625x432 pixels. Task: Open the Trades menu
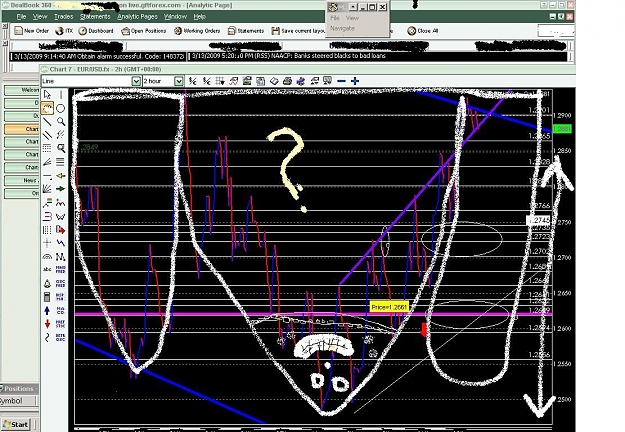[x=64, y=17]
